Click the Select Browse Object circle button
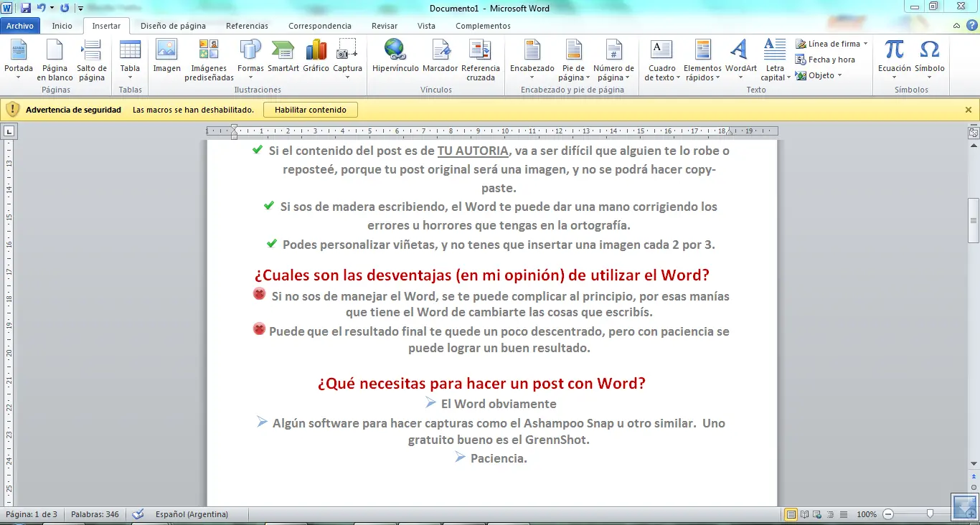The image size is (980, 525). pyautogui.click(x=974, y=487)
